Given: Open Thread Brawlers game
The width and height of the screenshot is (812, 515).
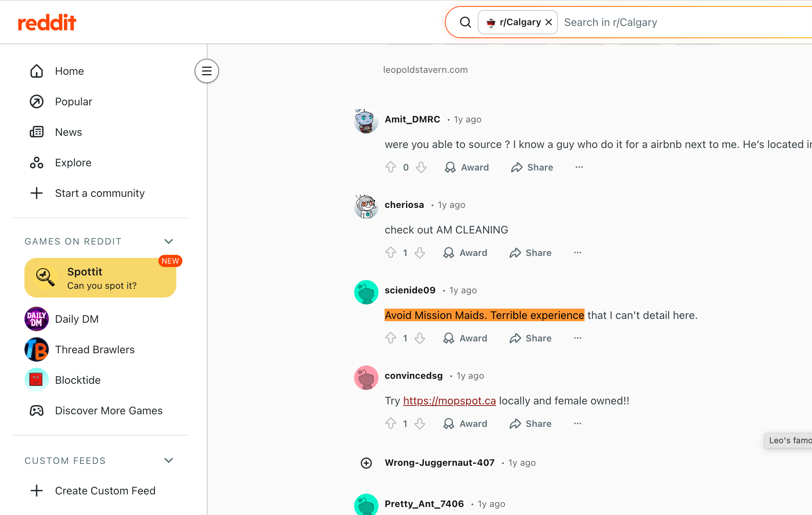Looking at the screenshot, I should 95,349.
